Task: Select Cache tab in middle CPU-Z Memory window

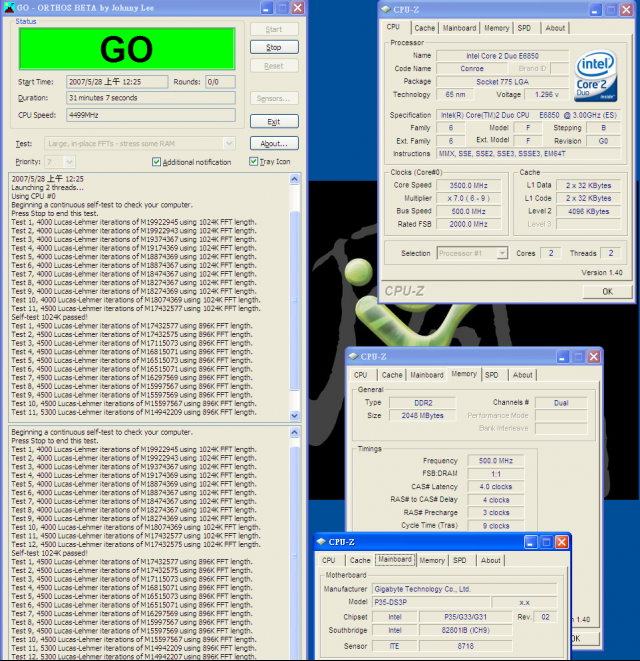Action: click(x=392, y=375)
